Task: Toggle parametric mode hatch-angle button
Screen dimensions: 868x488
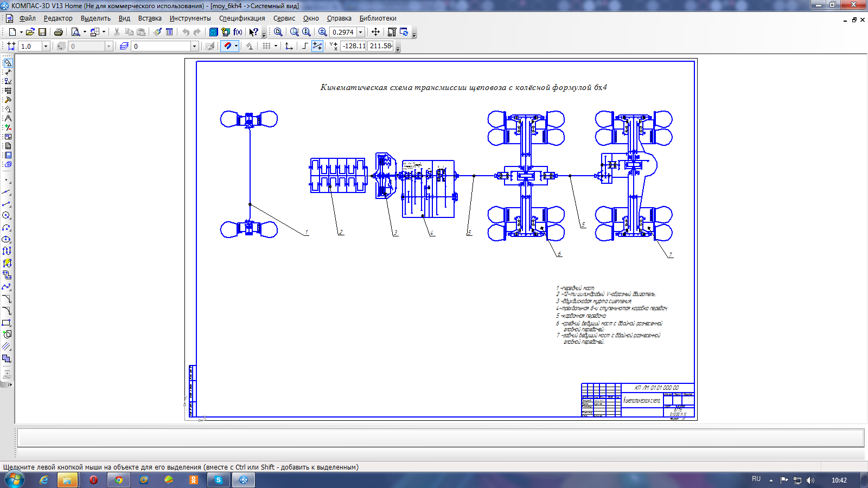Action: (249, 46)
